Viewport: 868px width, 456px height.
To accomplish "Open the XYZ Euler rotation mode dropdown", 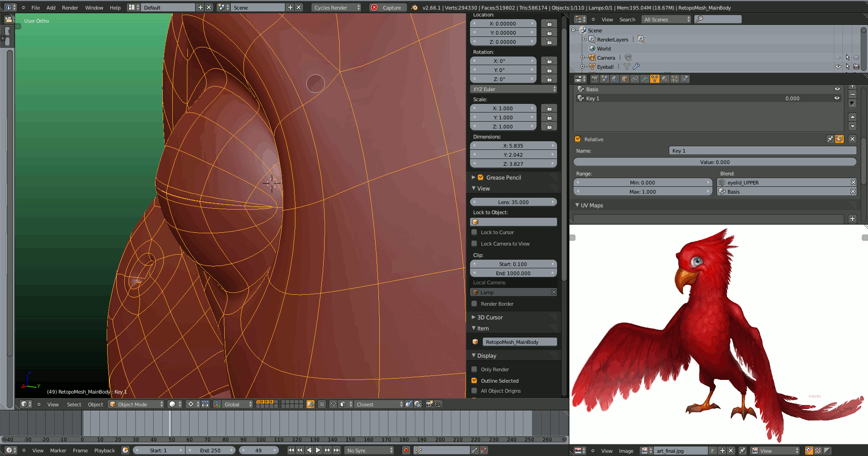I will tap(513, 89).
